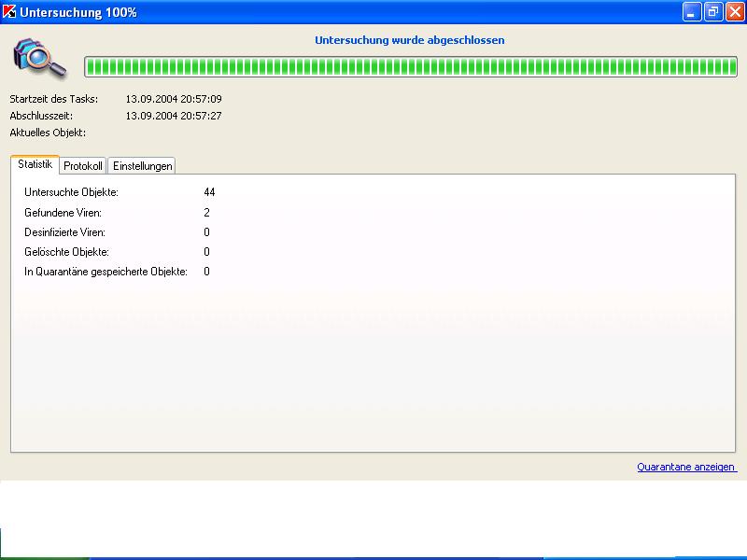Screen dimensions: 747x560
Task: Open the Quarantäne anzeigen link
Action: (686, 467)
